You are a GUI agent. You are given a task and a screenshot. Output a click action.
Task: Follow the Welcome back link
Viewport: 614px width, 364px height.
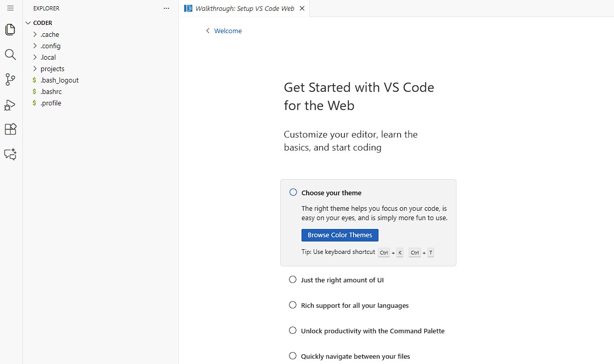click(x=227, y=31)
